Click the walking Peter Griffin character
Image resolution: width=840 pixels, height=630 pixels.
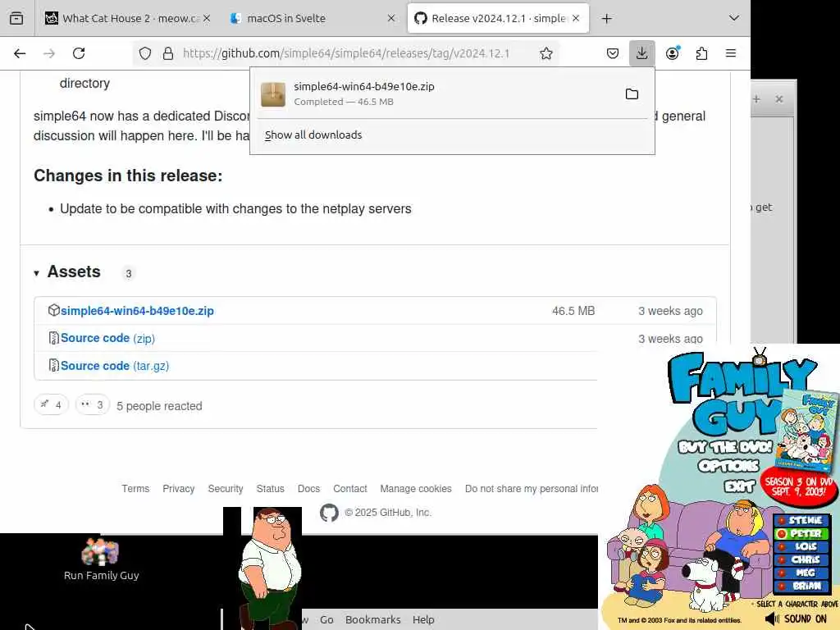(x=270, y=568)
